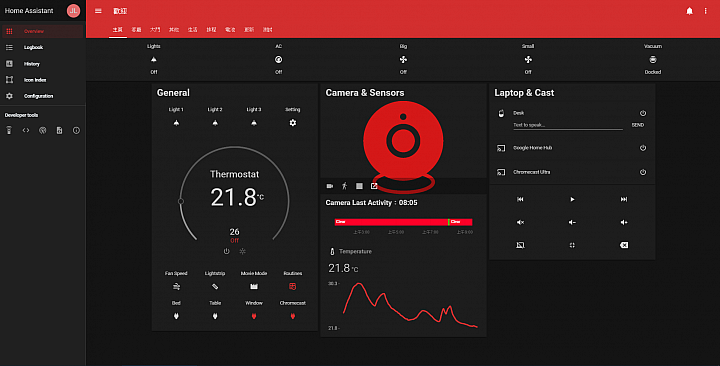The image size is (720, 366).
Task: Click the AC unit icon in top row
Action: click(x=278, y=60)
